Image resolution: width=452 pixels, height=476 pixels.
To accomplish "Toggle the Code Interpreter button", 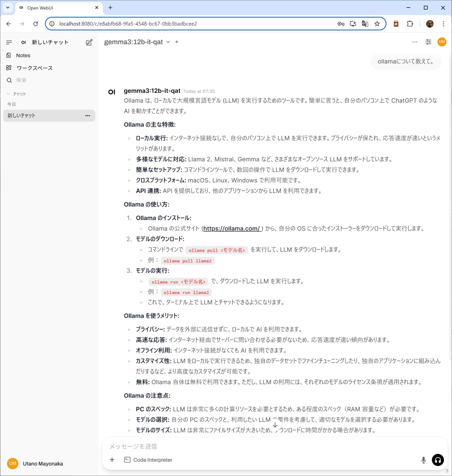I will coord(148,460).
